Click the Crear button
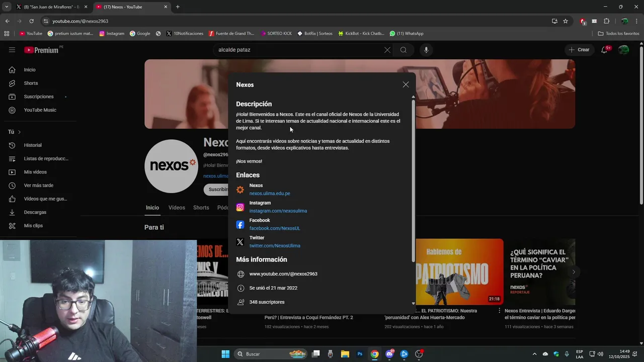 click(579, 50)
